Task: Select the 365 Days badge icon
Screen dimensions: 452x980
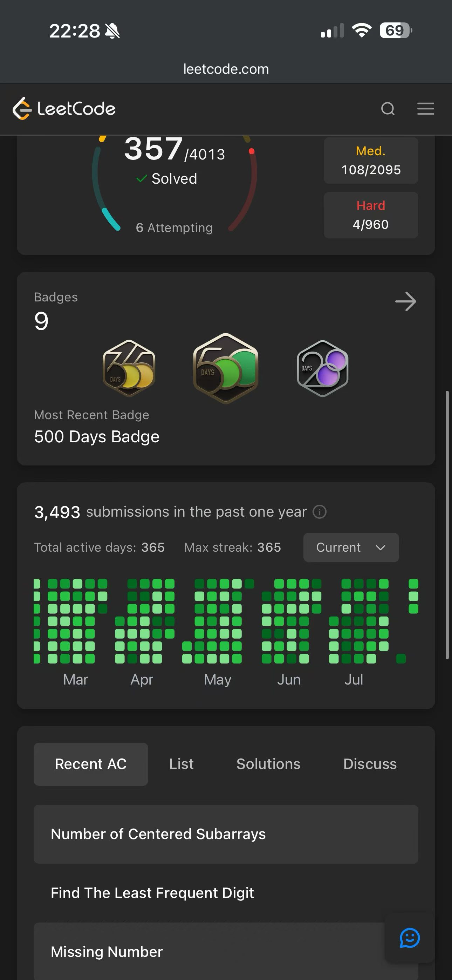Action: pos(129,368)
